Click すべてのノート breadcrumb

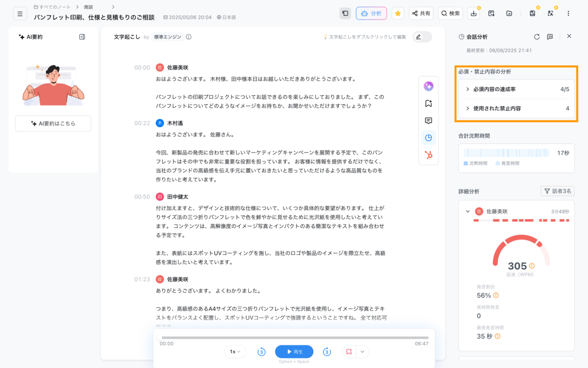point(52,7)
